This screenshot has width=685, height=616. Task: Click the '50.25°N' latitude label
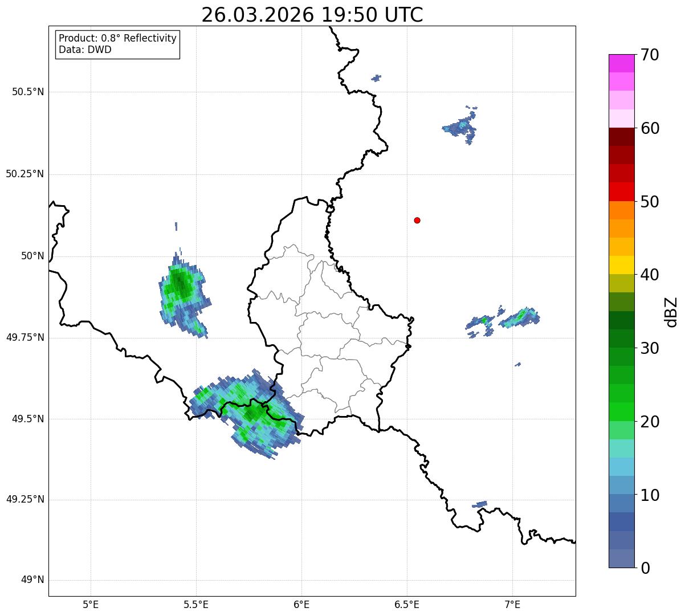pos(25,174)
